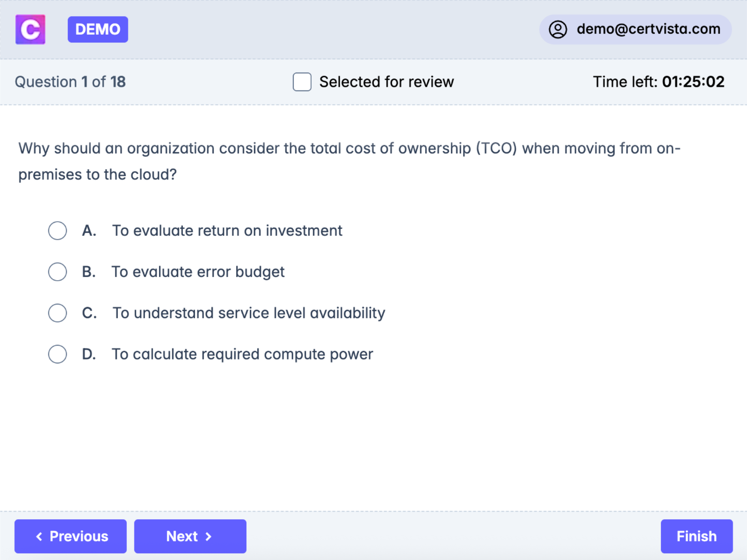Pick radio option D compute power

pyautogui.click(x=58, y=354)
